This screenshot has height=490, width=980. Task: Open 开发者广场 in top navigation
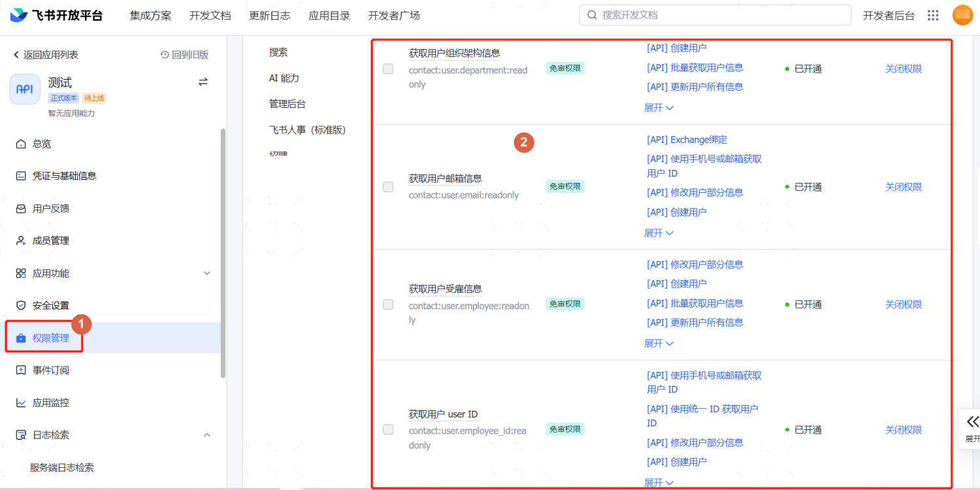click(394, 16)
